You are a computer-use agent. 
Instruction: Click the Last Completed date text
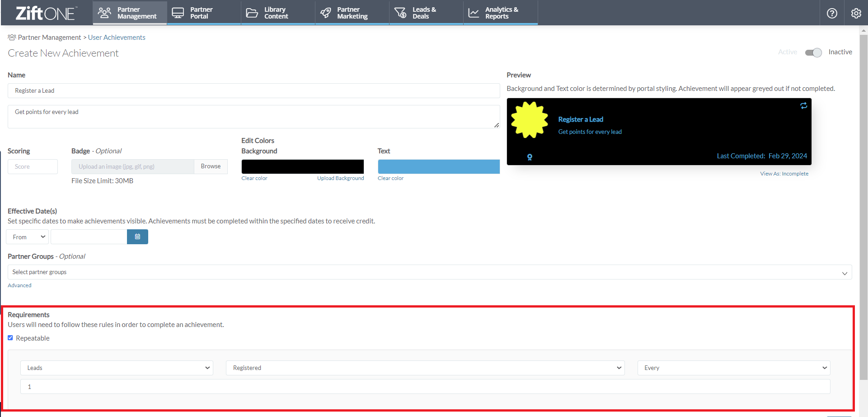(762, 156)
